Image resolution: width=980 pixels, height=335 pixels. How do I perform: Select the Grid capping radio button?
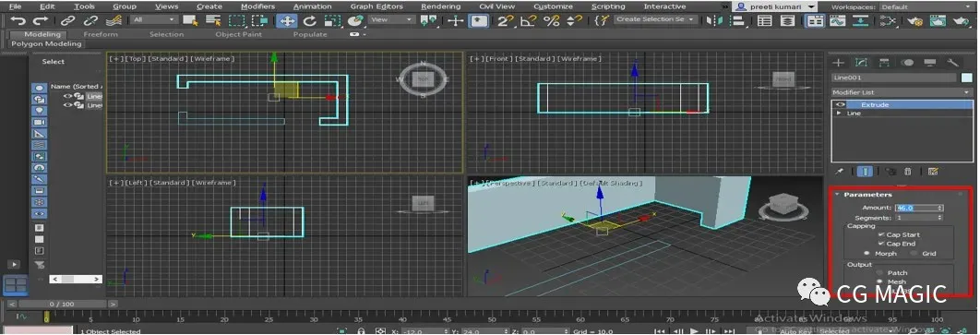tap(914, 254)
